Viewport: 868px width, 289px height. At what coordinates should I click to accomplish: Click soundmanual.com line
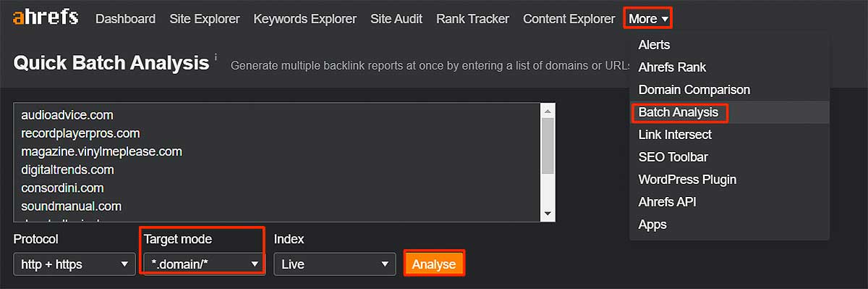coord(71,206)
